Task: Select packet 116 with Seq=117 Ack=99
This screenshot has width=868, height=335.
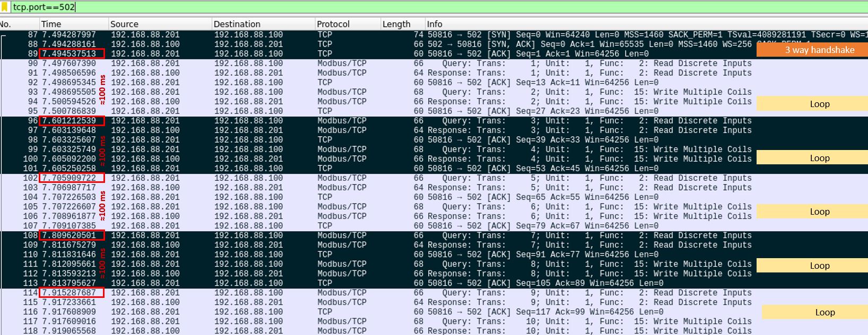Action: pyautogui.click(x=434, y=312)
